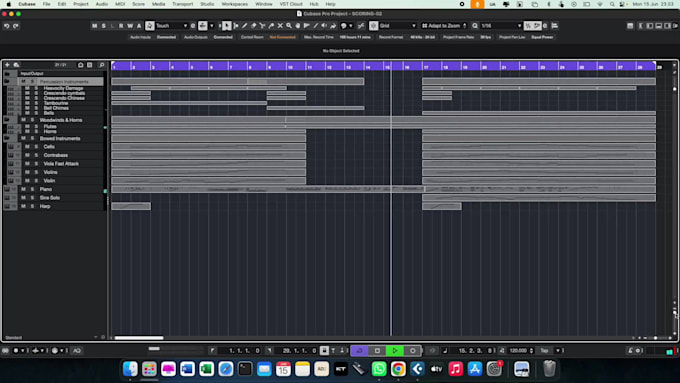Open the color palette dropdown arrow
Image resolution: width=680 pixels, height=383 pixels.
click(351, 26)
